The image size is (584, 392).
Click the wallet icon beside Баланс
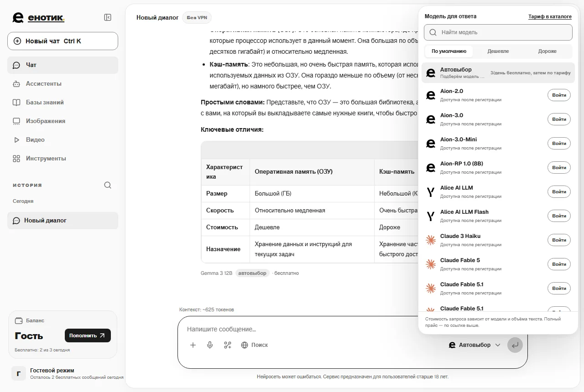point(19,320)
